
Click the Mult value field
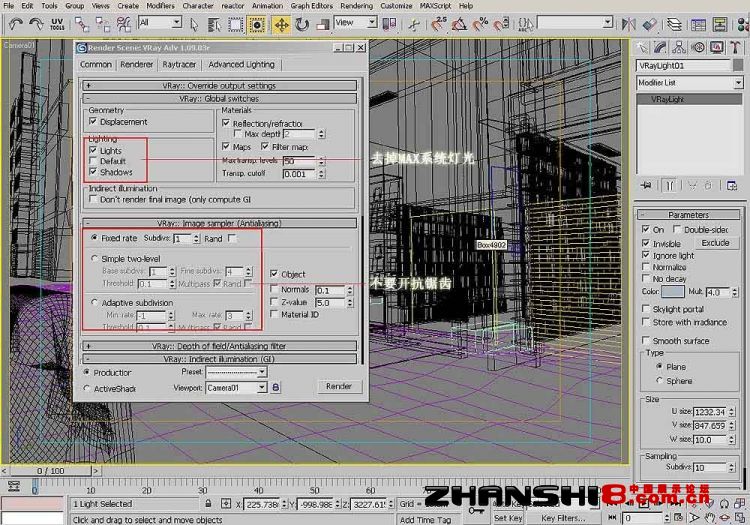(x=717, y=292)
